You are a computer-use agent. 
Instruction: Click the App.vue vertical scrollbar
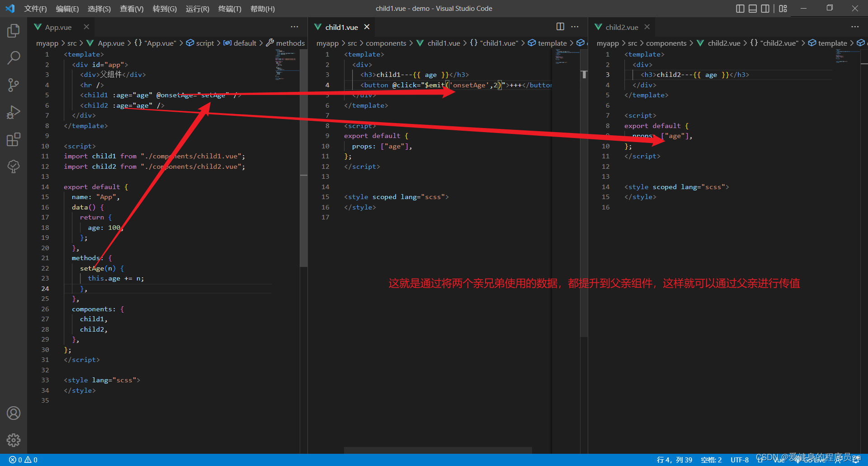(303, 158)
